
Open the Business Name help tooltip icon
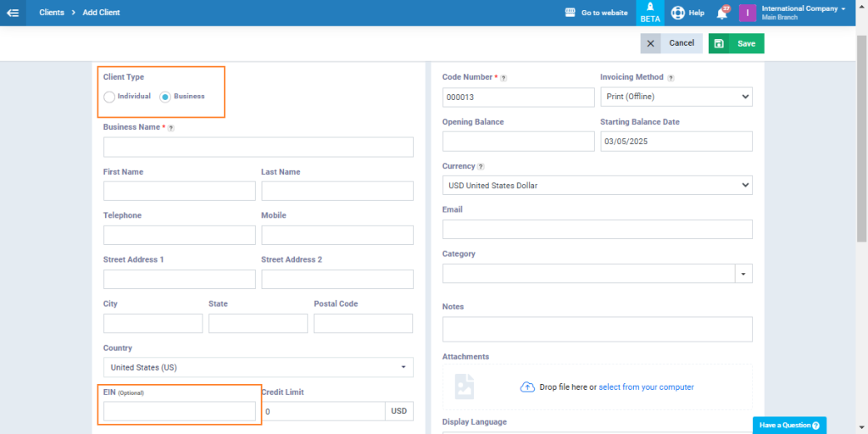pyautogui.click(x=171, y=128)
